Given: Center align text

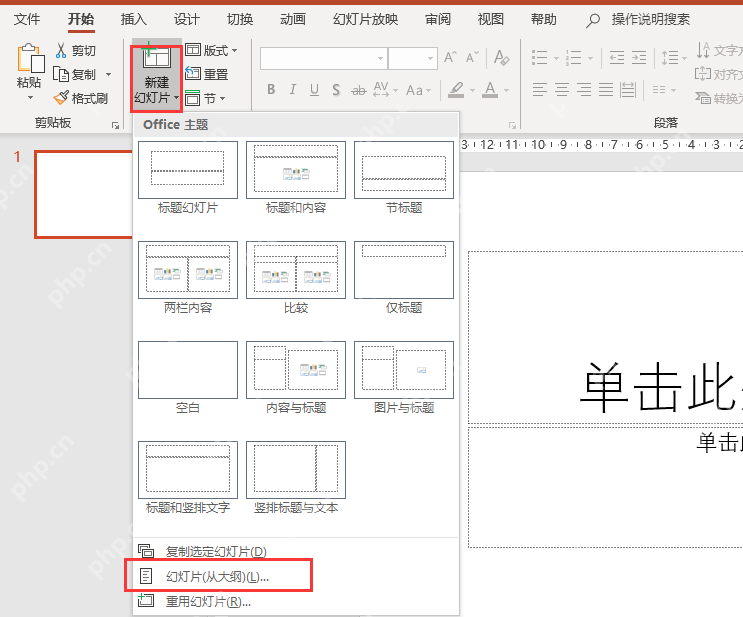Looking at the screenshot, I should tap(562, 90).
